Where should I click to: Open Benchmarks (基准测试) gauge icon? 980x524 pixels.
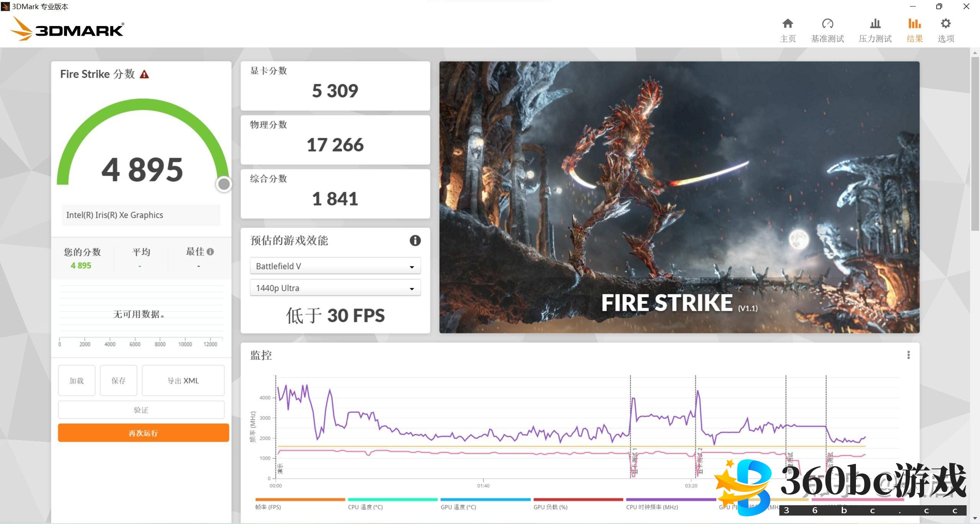pos(827,24)
